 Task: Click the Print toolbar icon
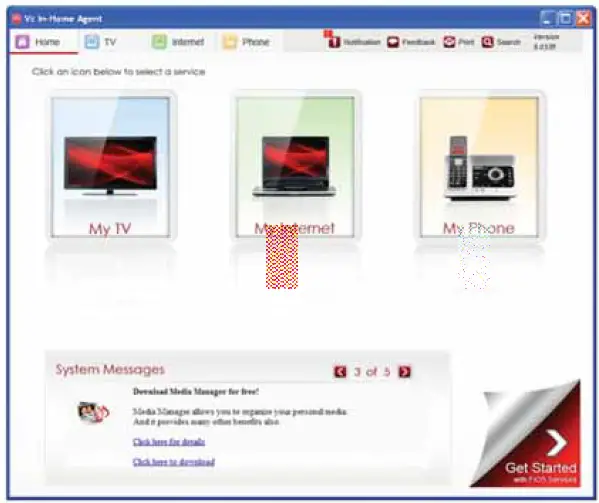[449, 42]
